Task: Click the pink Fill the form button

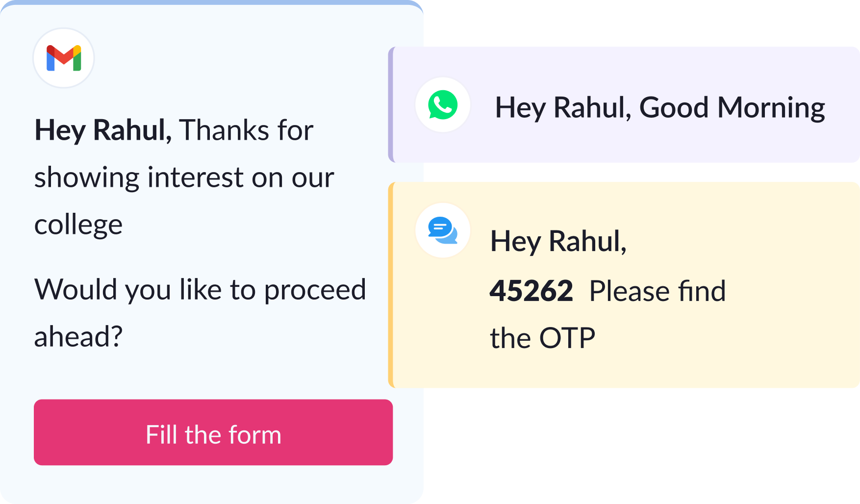Action: click(x=213, y=432)
